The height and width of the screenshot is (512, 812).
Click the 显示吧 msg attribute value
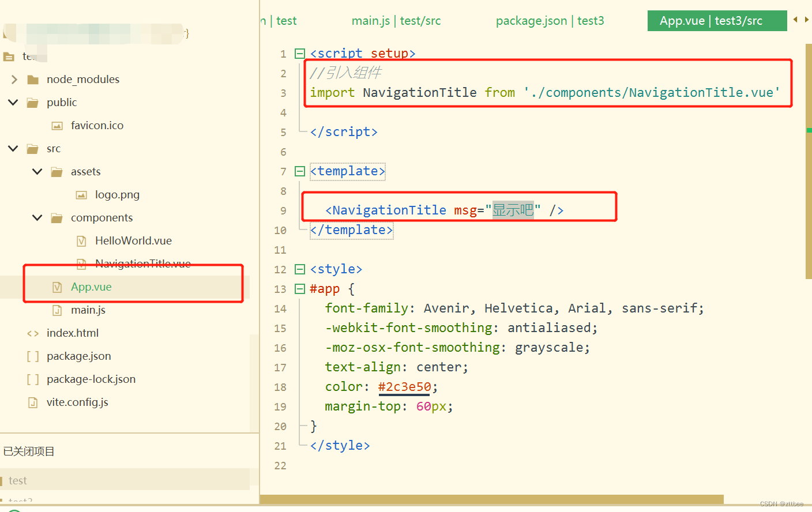coord(513,210)
